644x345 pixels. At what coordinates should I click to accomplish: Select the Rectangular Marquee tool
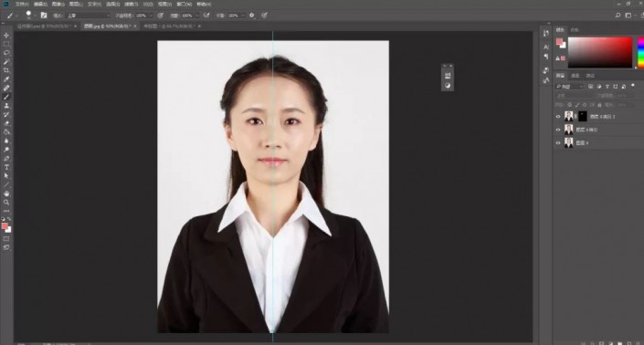[x=6, y=44]
